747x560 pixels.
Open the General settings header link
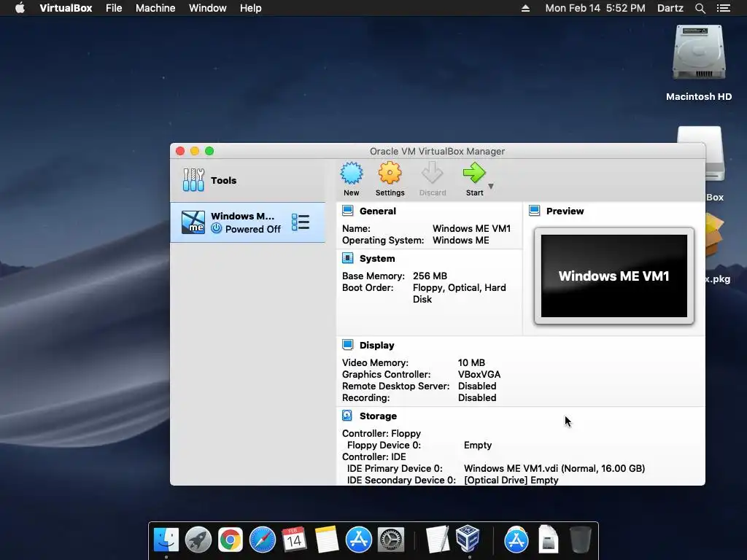coord(378,211)
